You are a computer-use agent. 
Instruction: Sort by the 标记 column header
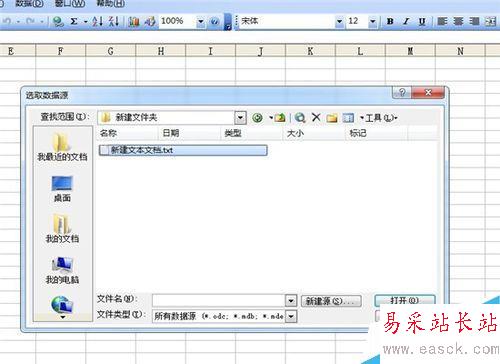(377, 133)
